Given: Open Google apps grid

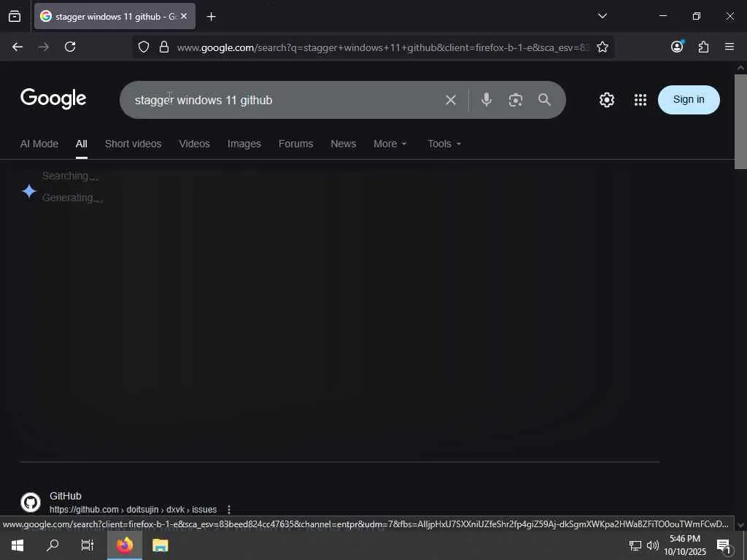Looking at the screenshot, I should tap(640, 100).
